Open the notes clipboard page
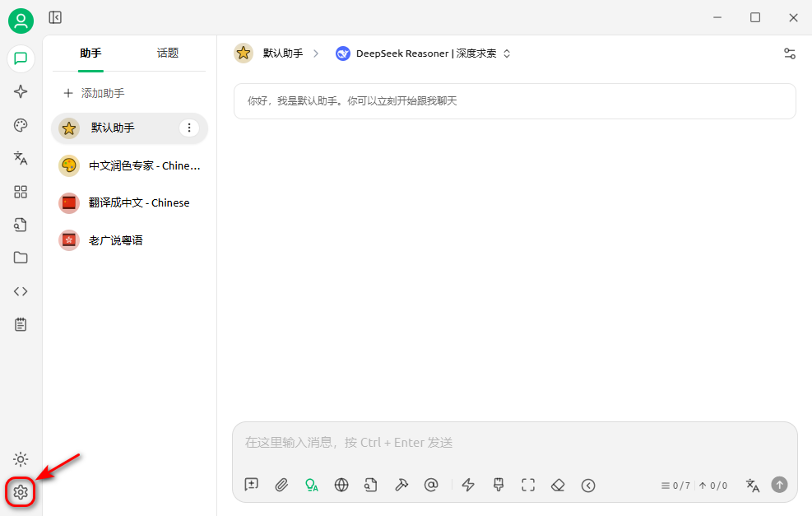The height and width of the screenshot is (516, 812). pos(21,325)
